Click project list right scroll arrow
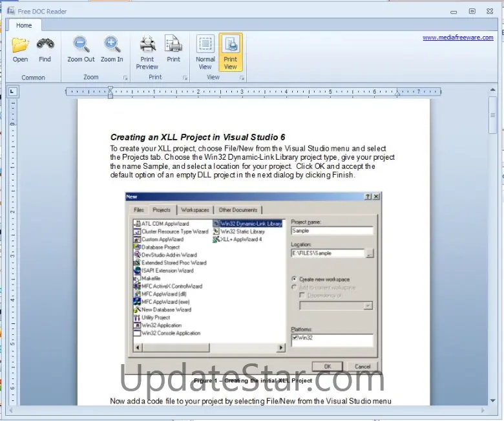Screen dimensions: 504x421 (x=282, y=347)
